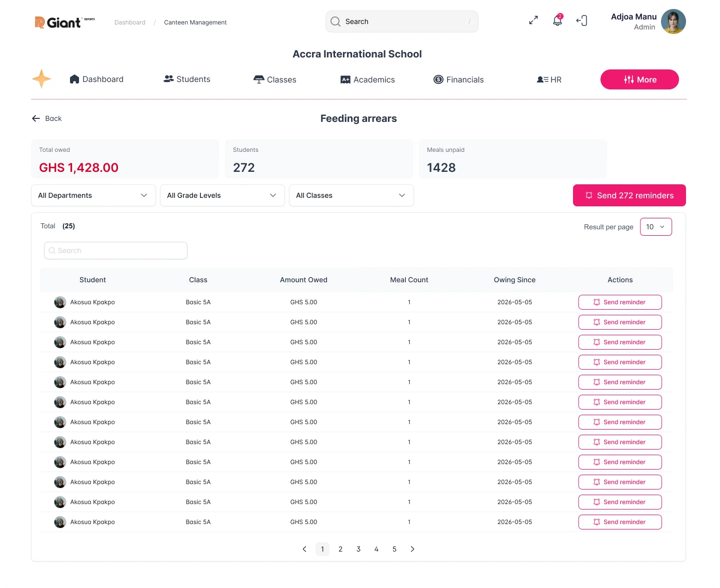This screenshot has width=720, height=588.
Task: Click the Send 272 reminders button
Action: click(629, 195)
